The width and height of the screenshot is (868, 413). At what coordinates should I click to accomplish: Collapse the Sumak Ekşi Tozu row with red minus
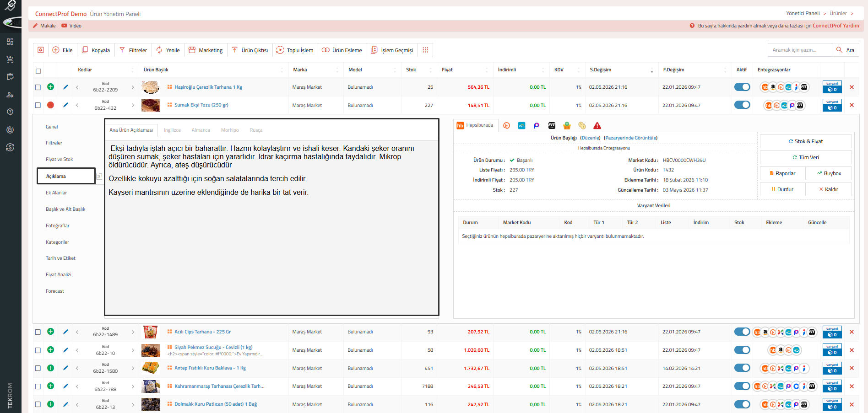point(51,105)
